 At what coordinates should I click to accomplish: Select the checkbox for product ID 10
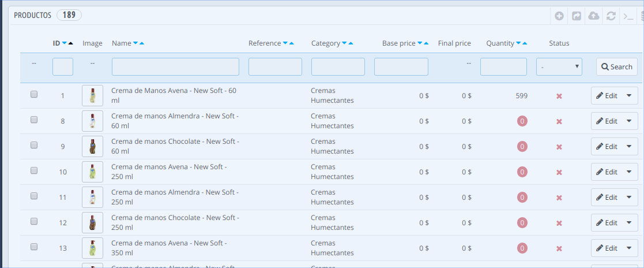(x=34, y=171)
